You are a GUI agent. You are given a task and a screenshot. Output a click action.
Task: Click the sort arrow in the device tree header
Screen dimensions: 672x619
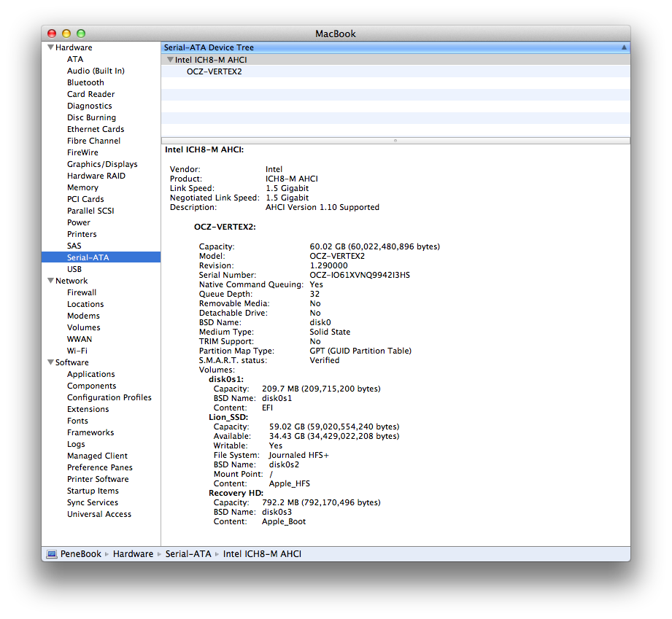624,47
